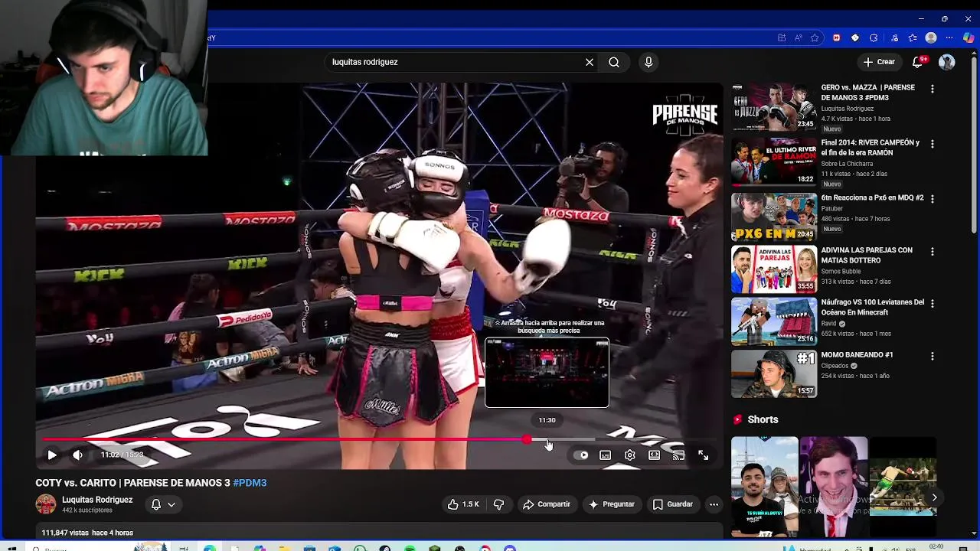Image resolution: width=980 pixels, height=551 pixels.
Task: Open MOMO BANEANDO #1 video thumbnail
Action: click(x=774, y=373)
